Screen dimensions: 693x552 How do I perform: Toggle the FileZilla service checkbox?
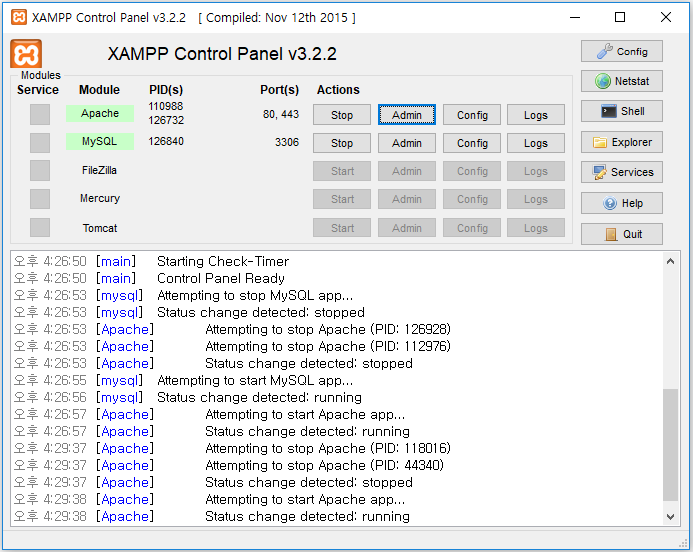click(40, 171)
